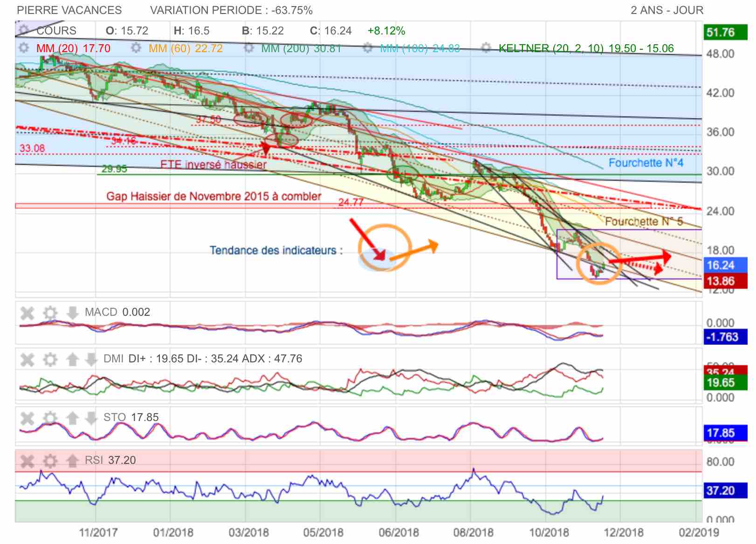756x544 pixels.
Task: Click the MM (60) 22.72 label
Action: pos(186,48)
